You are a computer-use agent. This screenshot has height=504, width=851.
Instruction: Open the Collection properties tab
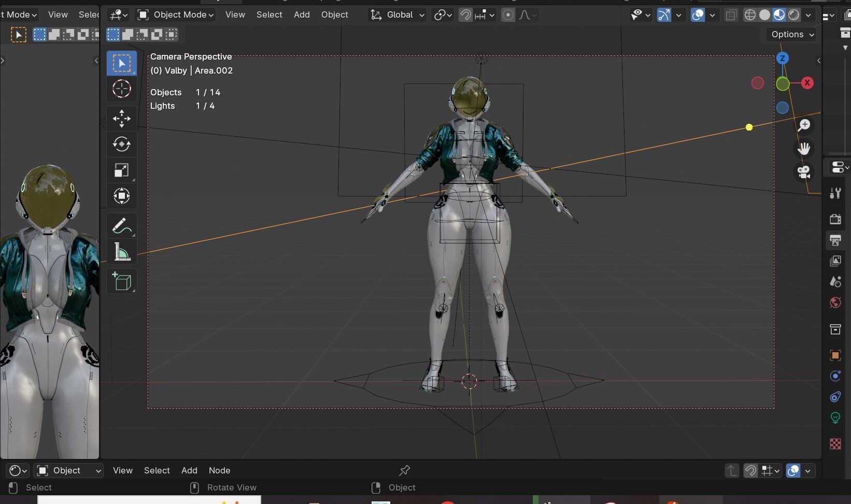coord(835,329)
